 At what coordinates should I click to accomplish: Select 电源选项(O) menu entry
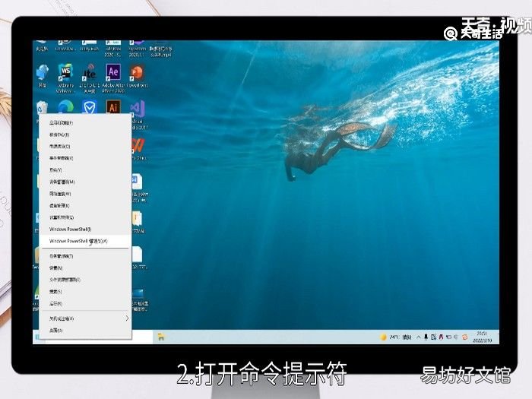[x=85, y=146]
